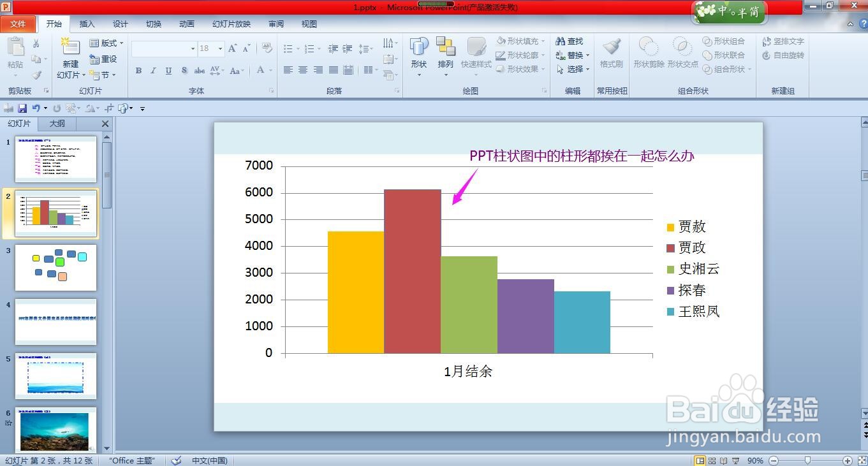Switch to Reading view

click(x=723, y=460)
